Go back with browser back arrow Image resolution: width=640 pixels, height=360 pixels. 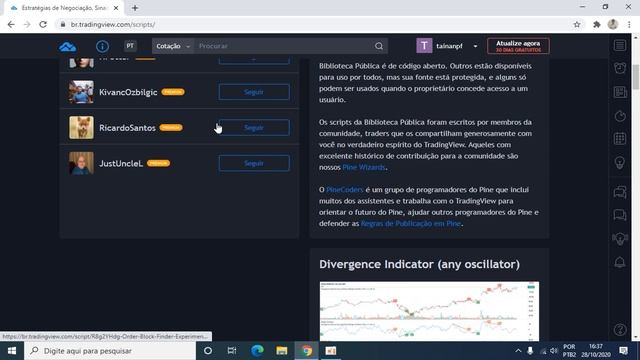(11, 24)
